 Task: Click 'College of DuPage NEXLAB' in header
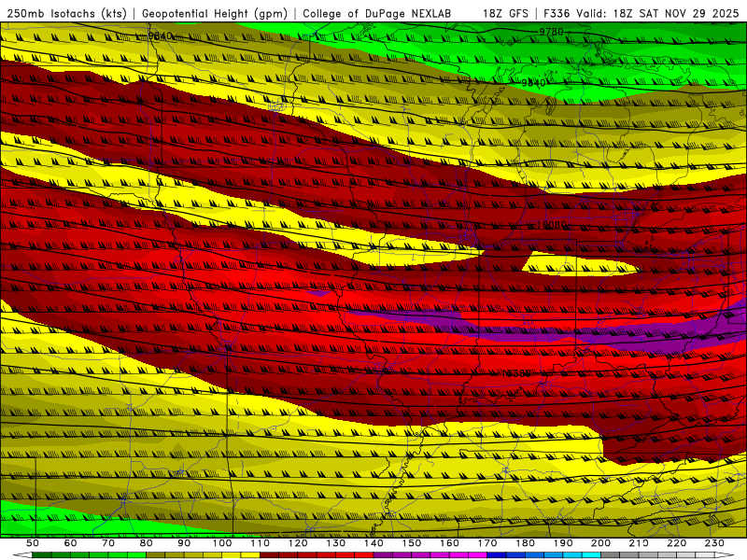coord(377,13)
